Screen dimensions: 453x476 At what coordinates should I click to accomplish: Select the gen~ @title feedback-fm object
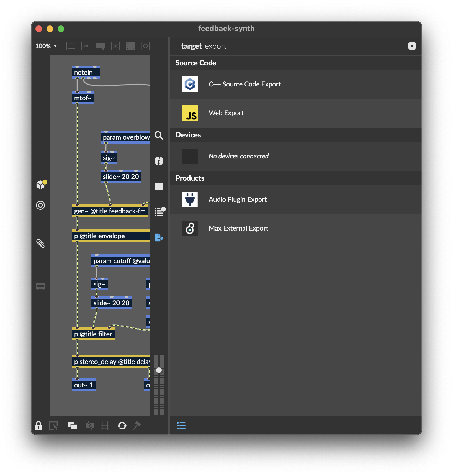(110, 211)
